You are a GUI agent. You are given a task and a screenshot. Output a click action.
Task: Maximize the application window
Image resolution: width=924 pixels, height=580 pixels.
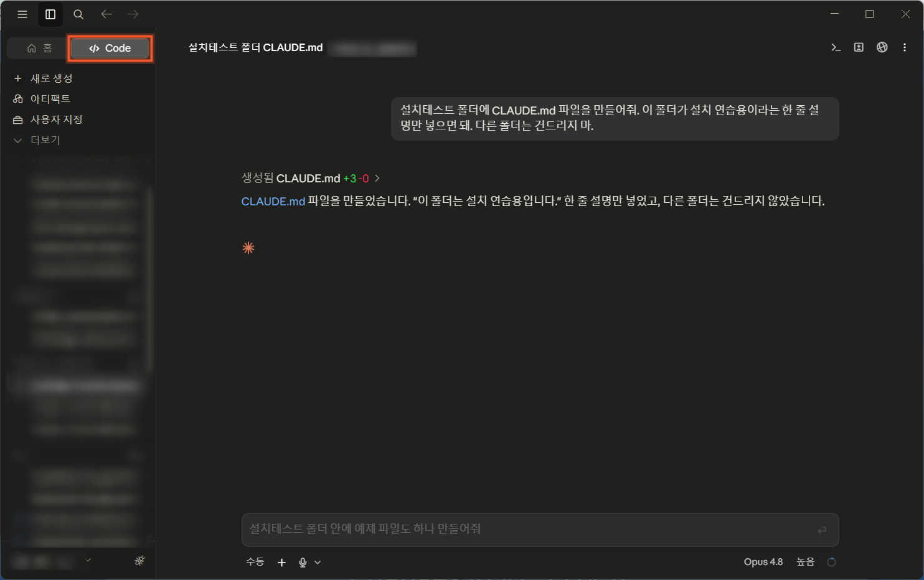pyautogui.click(x=870, y=14)
